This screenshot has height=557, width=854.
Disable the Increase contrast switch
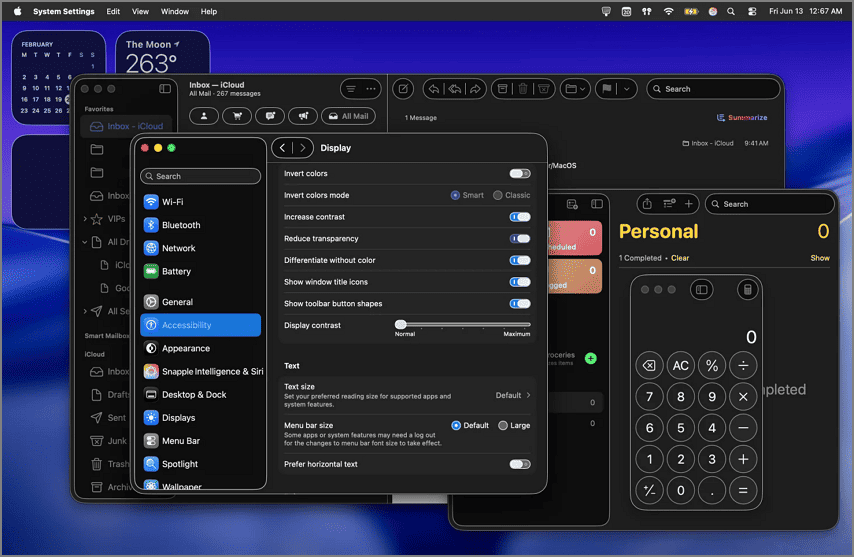pos(520,217)
